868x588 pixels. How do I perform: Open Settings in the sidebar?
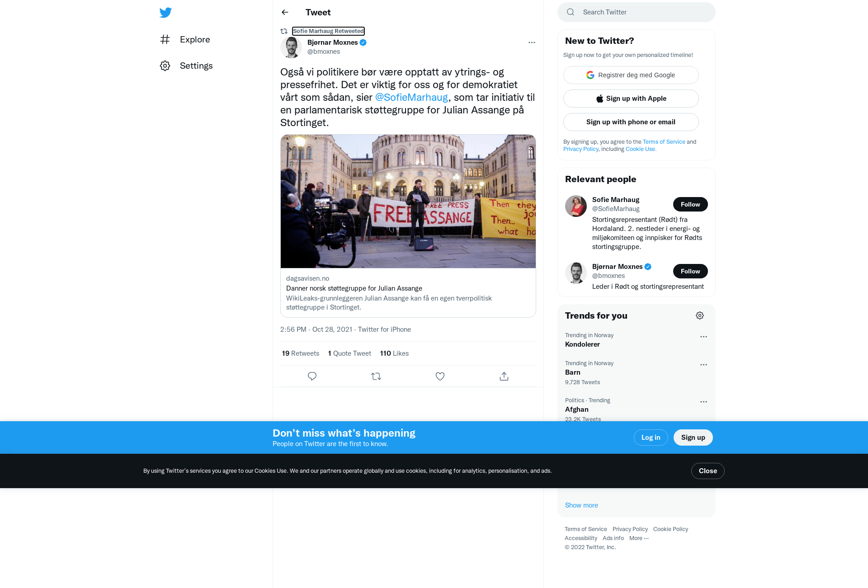click(186, 66)
